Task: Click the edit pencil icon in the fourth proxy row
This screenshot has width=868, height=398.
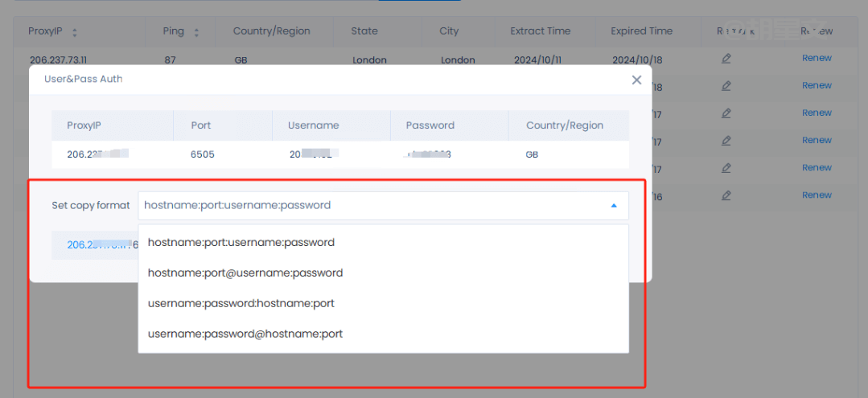Action: point(726,141)
